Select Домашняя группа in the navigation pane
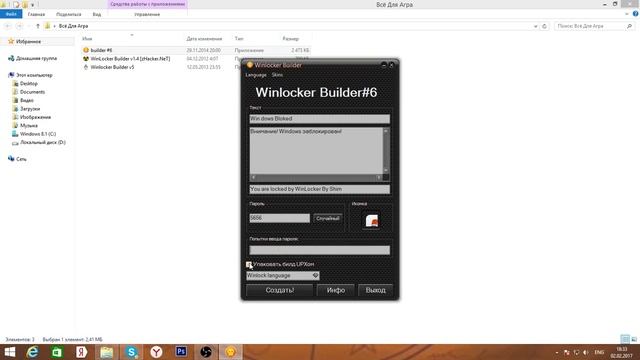The width and height of the screenshot is (640, 360). click(36, 58)
